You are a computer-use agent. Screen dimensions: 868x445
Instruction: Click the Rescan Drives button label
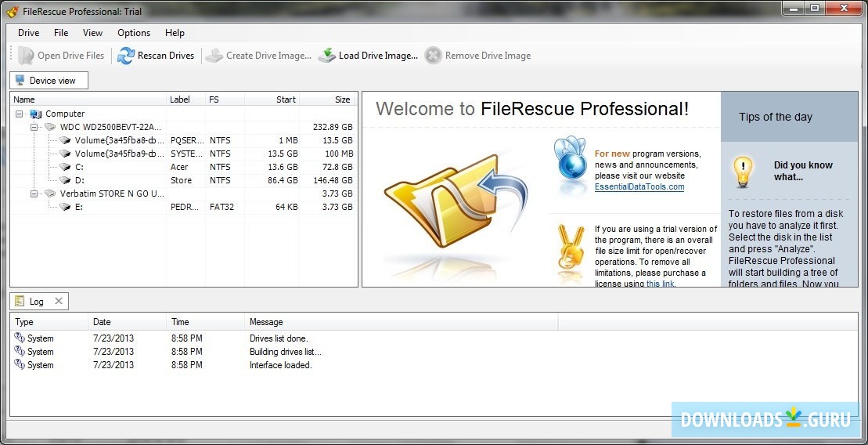click(x=166, y=56)
